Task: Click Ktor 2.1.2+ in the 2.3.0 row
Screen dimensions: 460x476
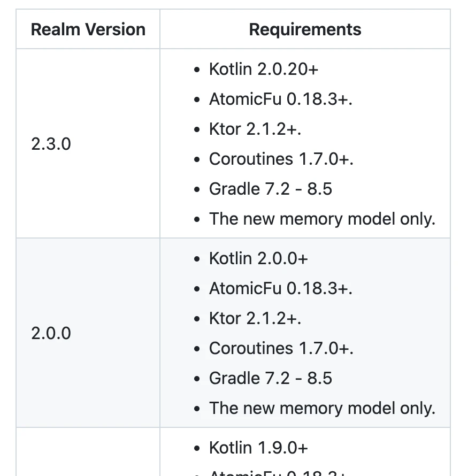Action: pos(255,129)
